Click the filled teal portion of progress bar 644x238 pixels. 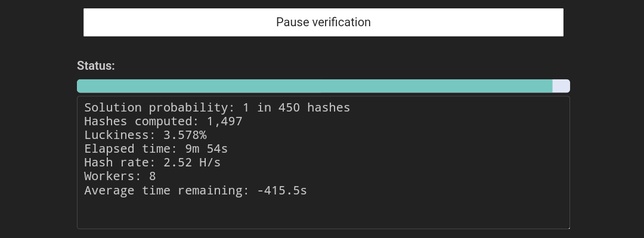[x=315, y=86]
